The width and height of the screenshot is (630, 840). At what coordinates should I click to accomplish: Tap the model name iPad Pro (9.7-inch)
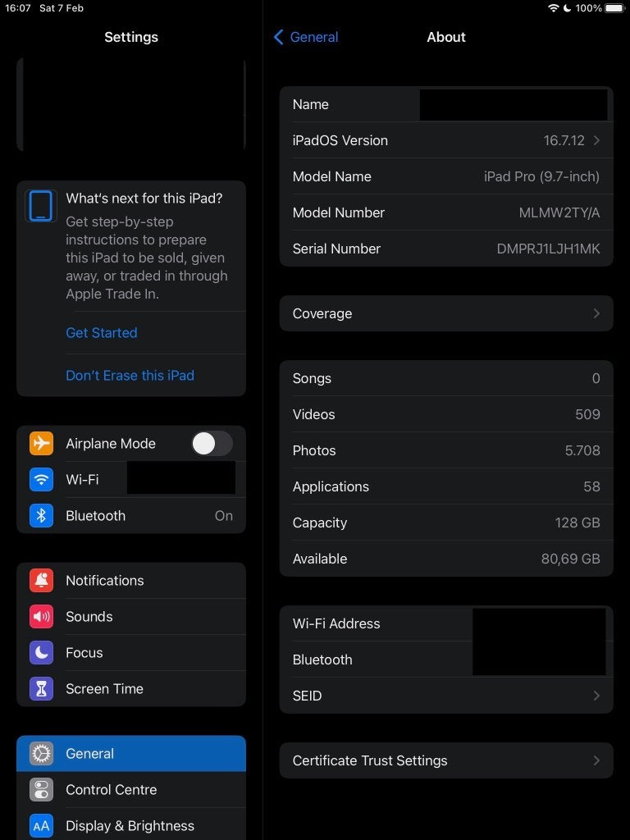[541, 177]
